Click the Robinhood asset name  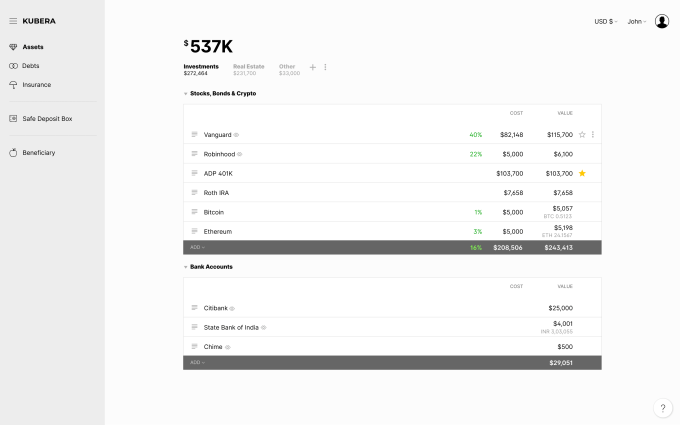pyautogui.click(x=219, y=154)
